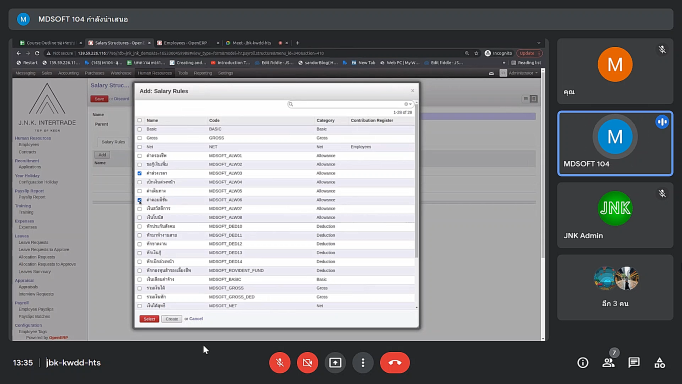Click the muted mic icon on JNK Admin tile
This screenshot has height=384, width=682.
coord(662,194)
